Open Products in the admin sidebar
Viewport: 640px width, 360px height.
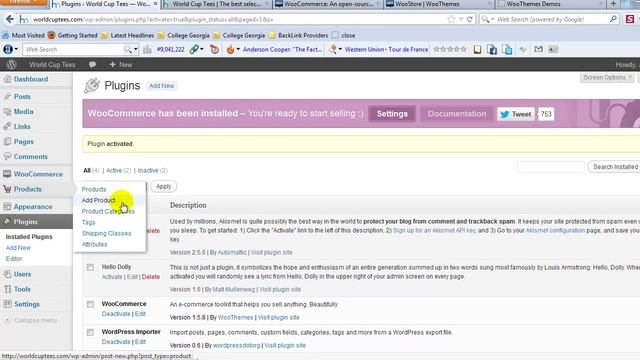(x=28, y=189)
